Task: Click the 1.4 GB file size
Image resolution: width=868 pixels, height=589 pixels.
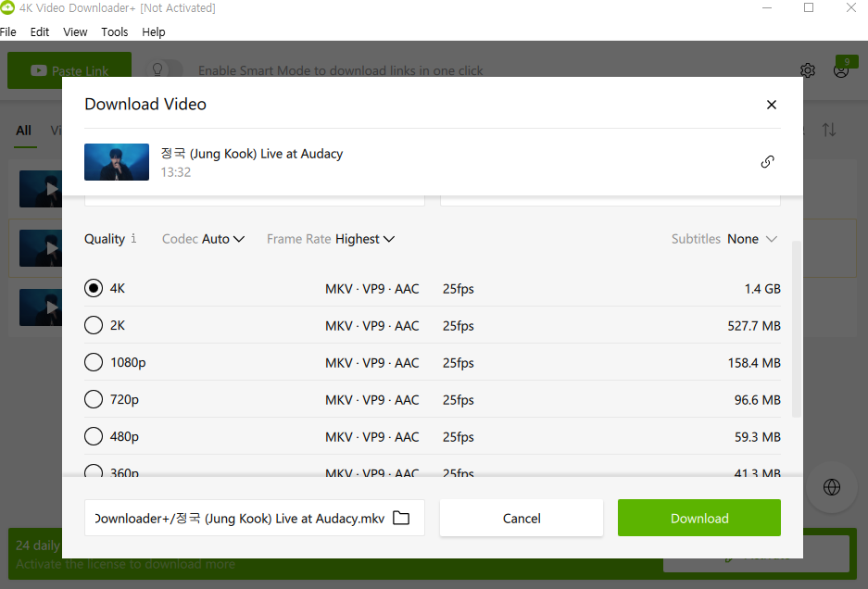Action: [762, 289]
